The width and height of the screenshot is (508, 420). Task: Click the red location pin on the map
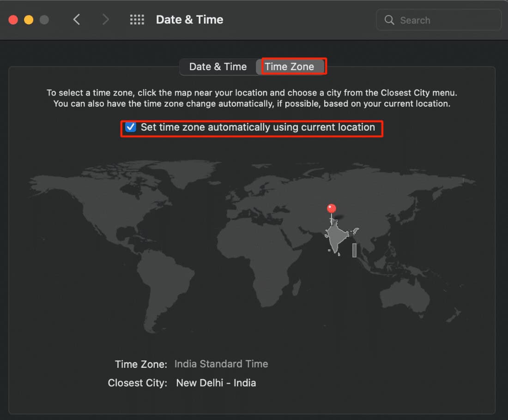331,208
